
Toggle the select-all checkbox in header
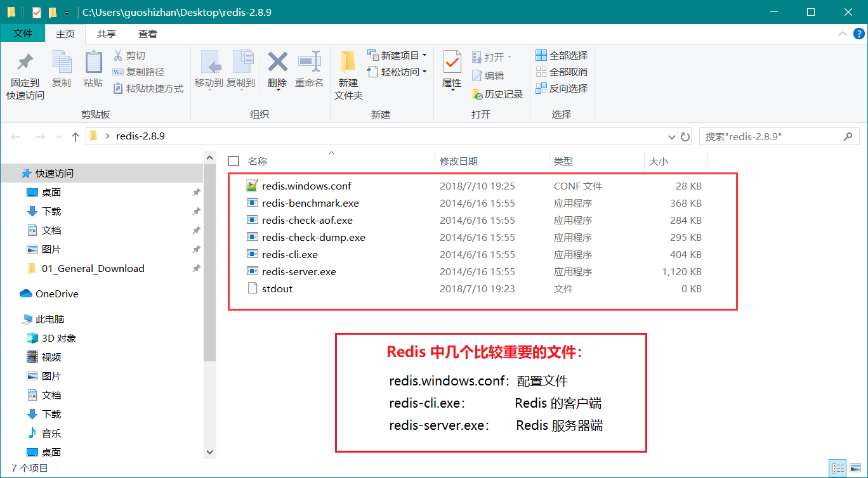coord(233,161)
